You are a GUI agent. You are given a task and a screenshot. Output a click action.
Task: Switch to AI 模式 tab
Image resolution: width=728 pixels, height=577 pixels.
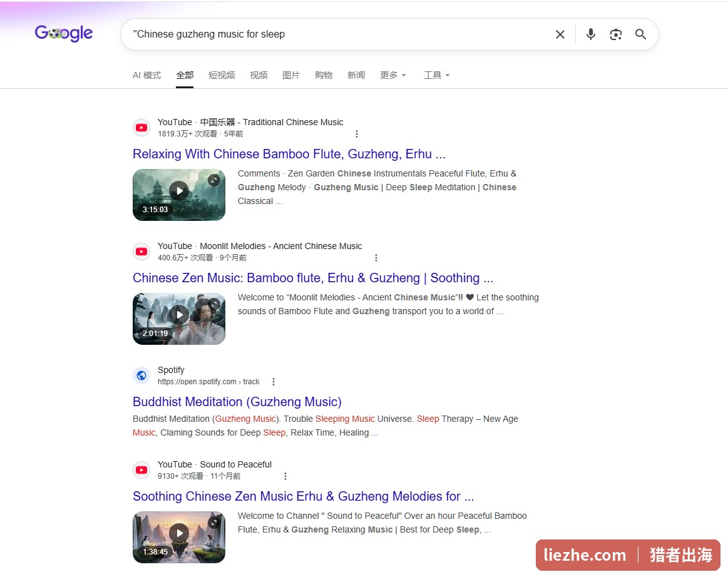click(146, 75)
